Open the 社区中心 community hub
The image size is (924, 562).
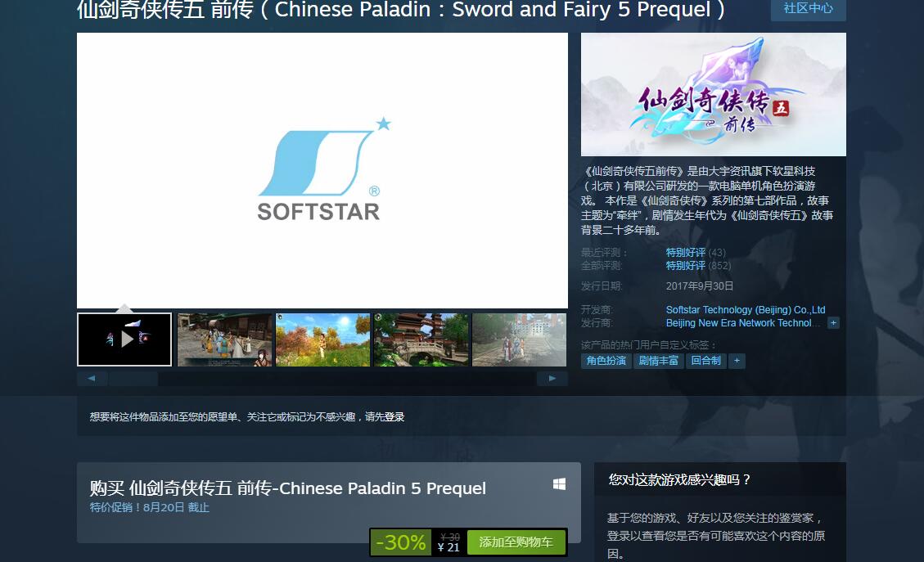tap(808, 8)
